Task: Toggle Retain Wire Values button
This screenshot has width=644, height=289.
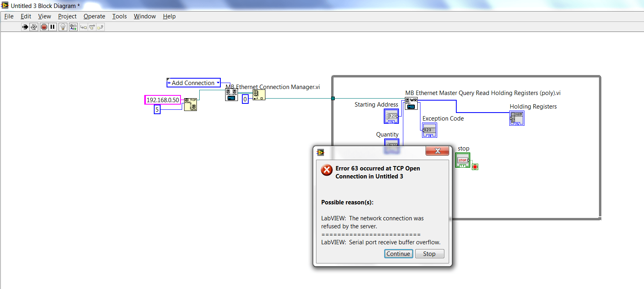Action: coord(73,27)
